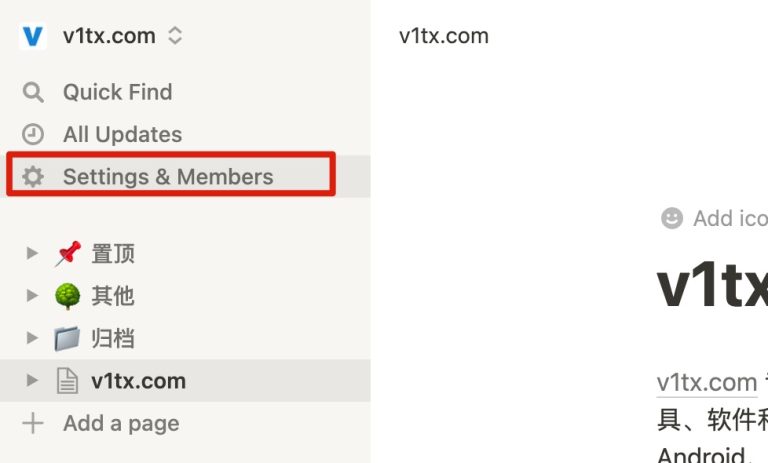Viewport: 768px width, 463px height.
Task: Open All Updates
Action: click(x=122, y=134)
